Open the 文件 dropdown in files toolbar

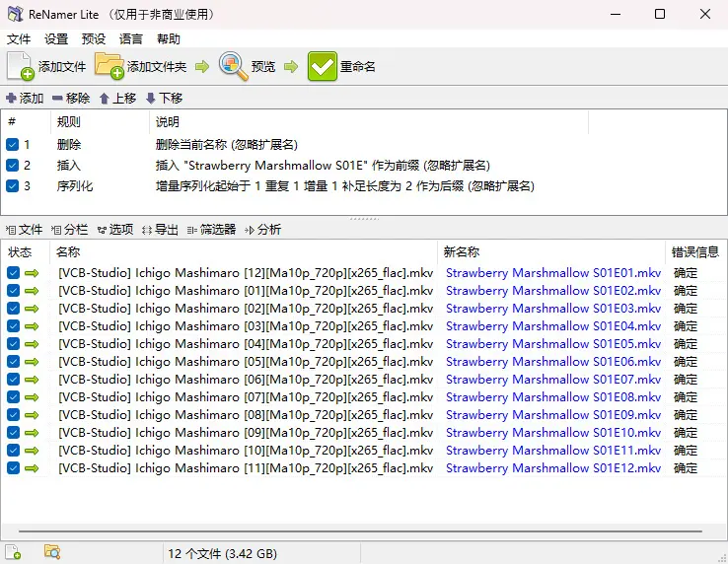[x=24, y=230]
